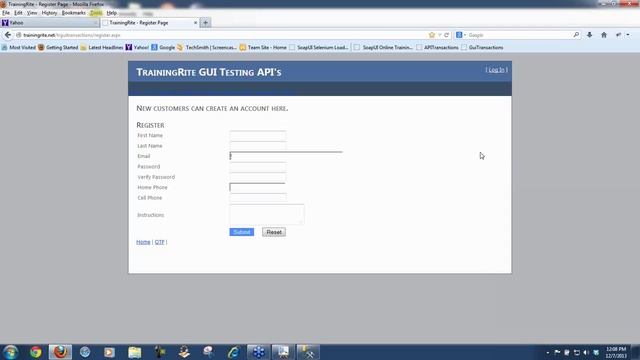Open the APITransactions bookmark
640x360 pixels.
438,47
